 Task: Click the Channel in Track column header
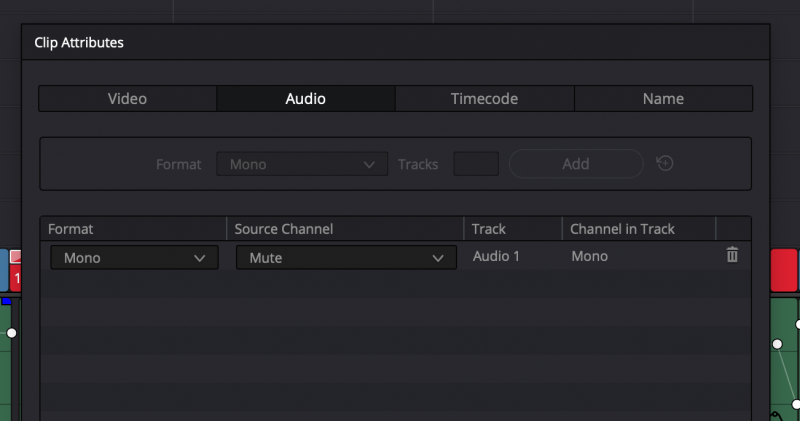[638, 229]
